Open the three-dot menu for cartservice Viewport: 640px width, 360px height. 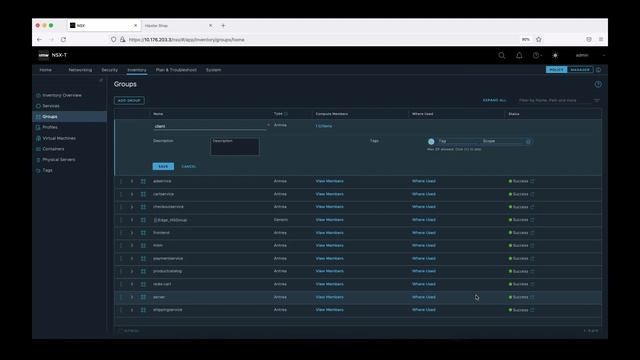pos(121,194)
